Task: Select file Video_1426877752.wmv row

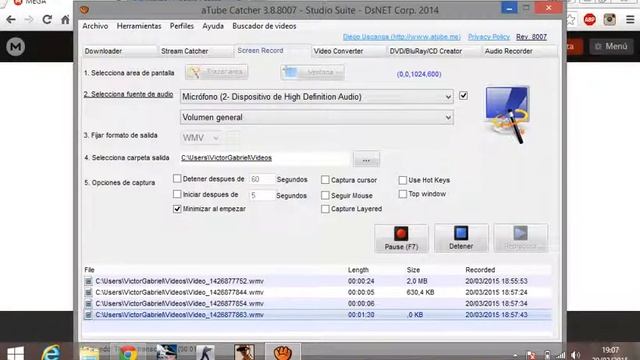Action: click(x=317, y=281)
